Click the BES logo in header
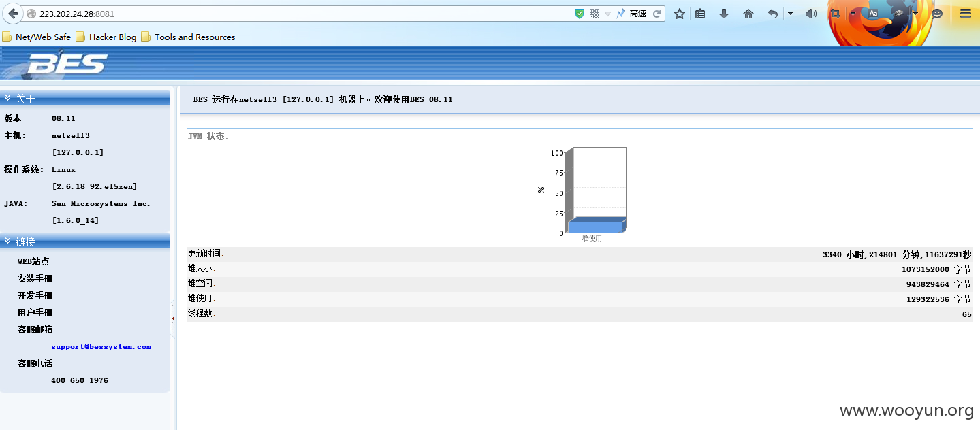The width and height of the screenshot is (980, 430). coord(67,65)
